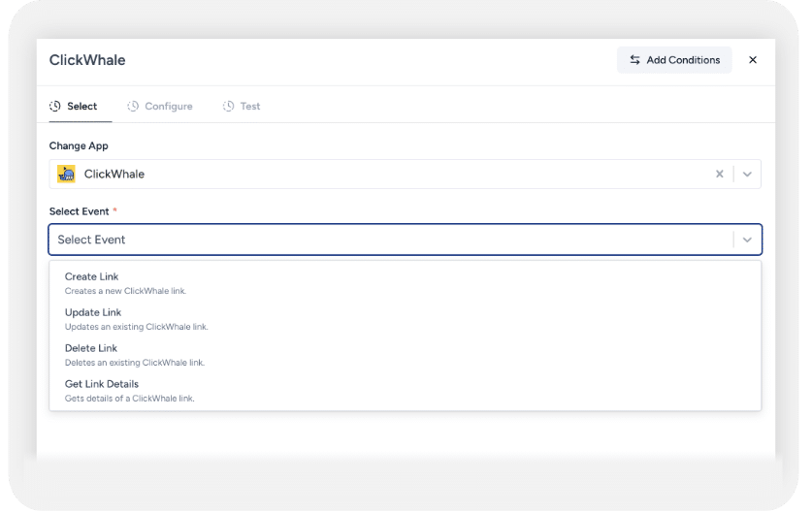Click the clock icon beside Configure

click(133, 106)
